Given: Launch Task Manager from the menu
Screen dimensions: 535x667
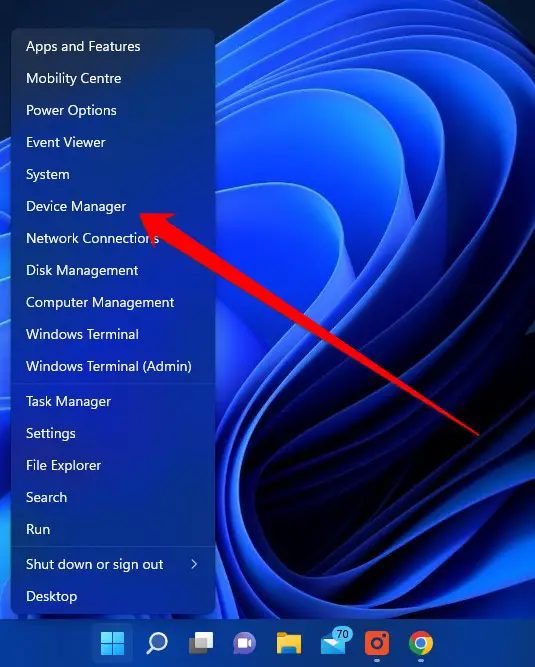Looking at the screenshot, I should [68, 401].
